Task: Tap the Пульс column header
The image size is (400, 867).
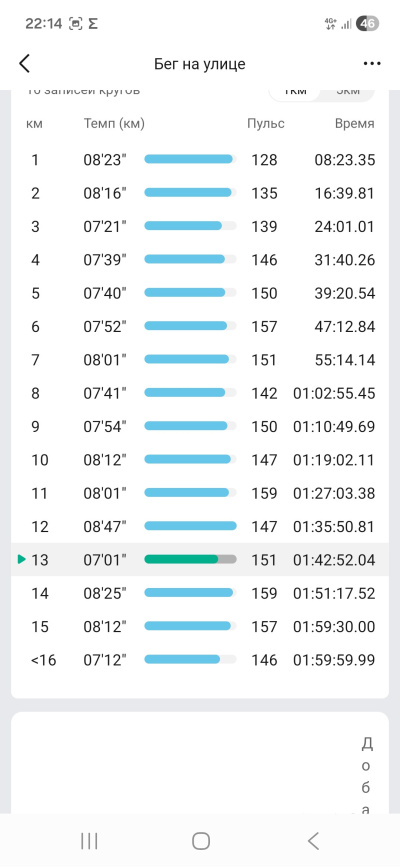Action: click(266, 123)
